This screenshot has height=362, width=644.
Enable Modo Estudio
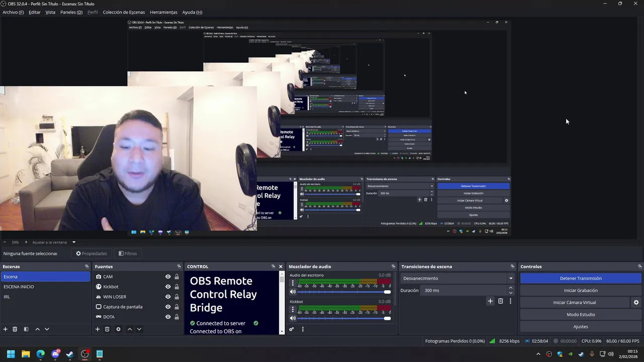581,315
